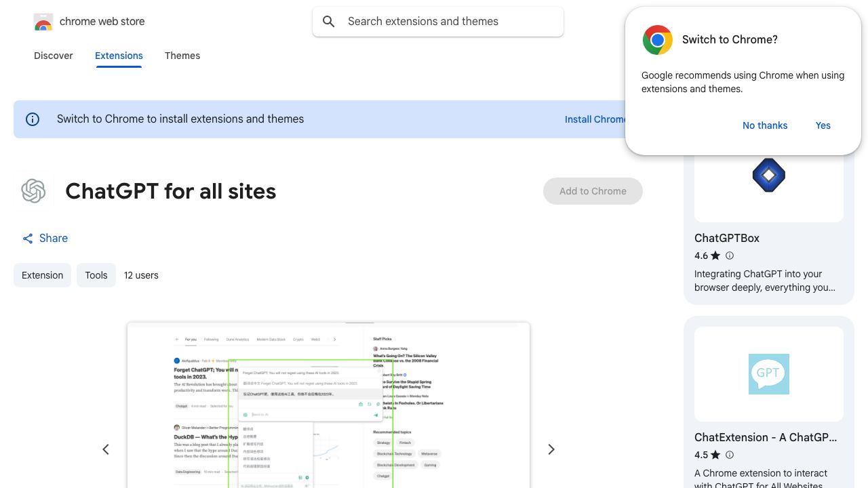Dismiss the popup with No thanks
Image resolution: width=868 pixels, height=488 pixels.
click(765, 125)
